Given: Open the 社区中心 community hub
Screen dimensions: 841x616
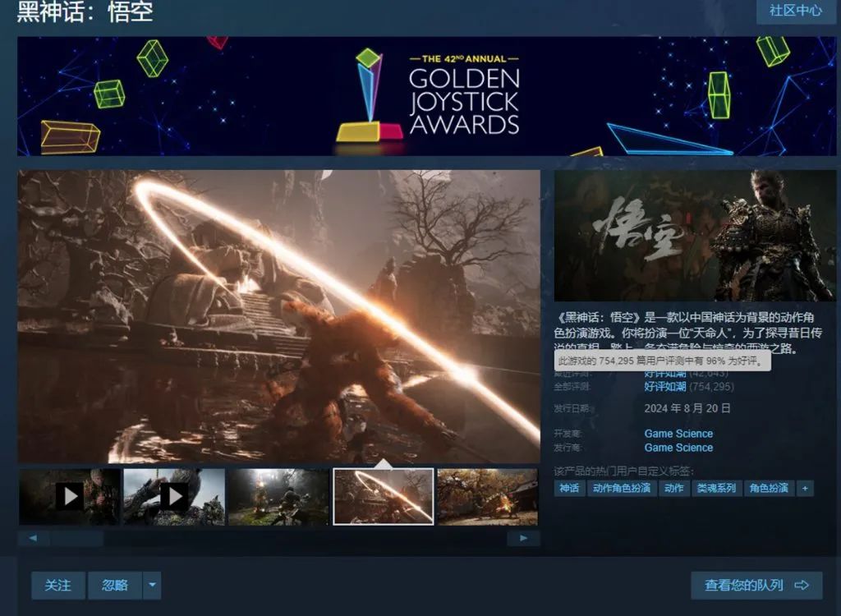Looking at the screenshot, I should [795, 11].
